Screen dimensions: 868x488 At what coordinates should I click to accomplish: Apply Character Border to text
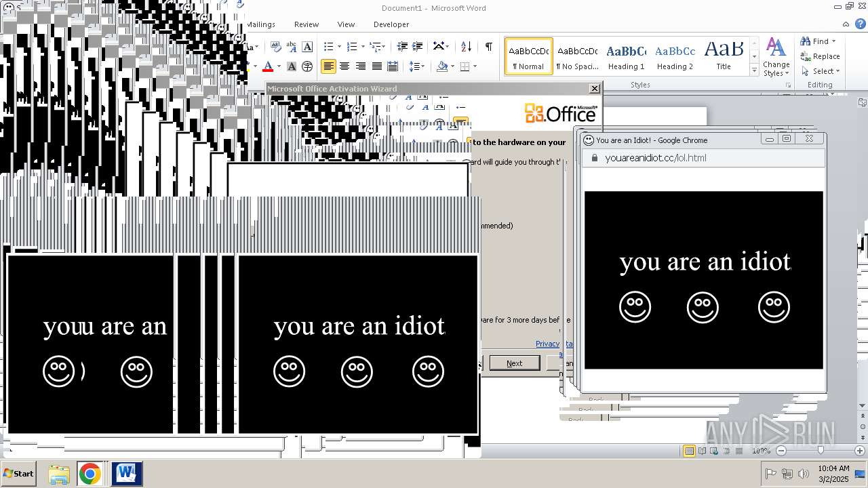click(x=307, y=47)
